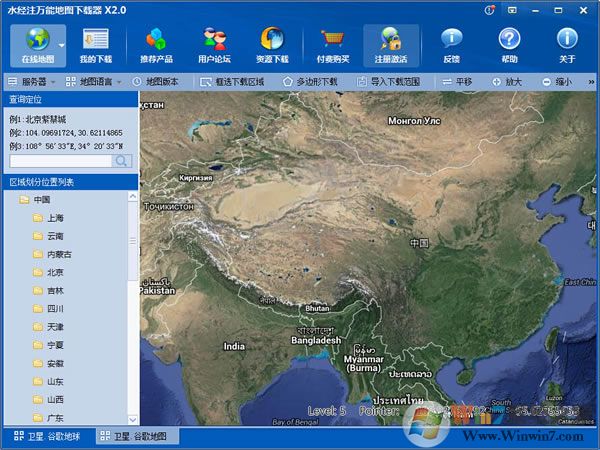Click the 推荐产品 recommended products icon
The height and width of the screenshot is (450, 600).
point(156,45)
